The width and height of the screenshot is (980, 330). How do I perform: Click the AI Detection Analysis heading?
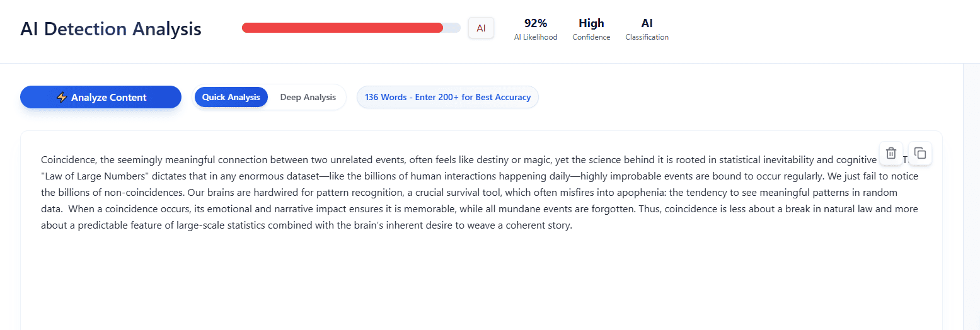(x=111, y=29)
